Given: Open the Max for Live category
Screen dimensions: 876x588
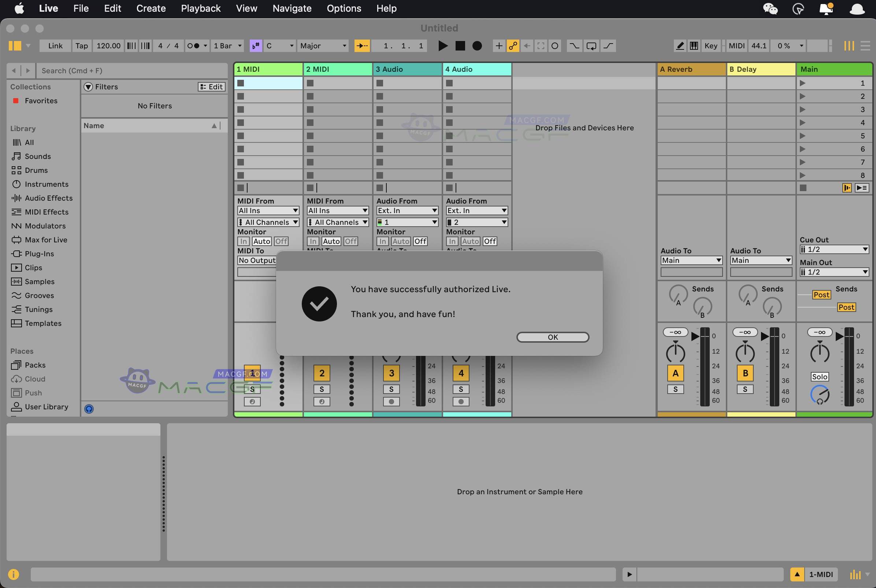Looking at the screenshot, I should (46, 239).
